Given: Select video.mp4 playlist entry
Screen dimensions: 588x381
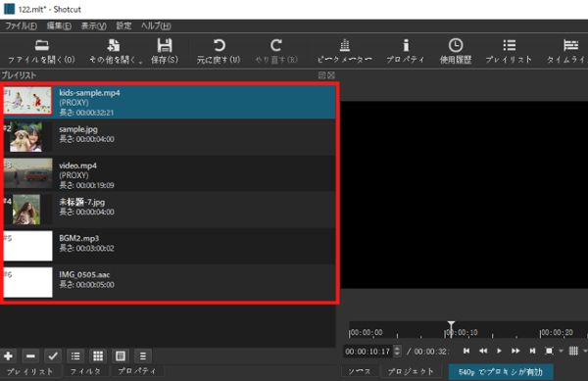Looking at the screenshot, I should 170,173.
